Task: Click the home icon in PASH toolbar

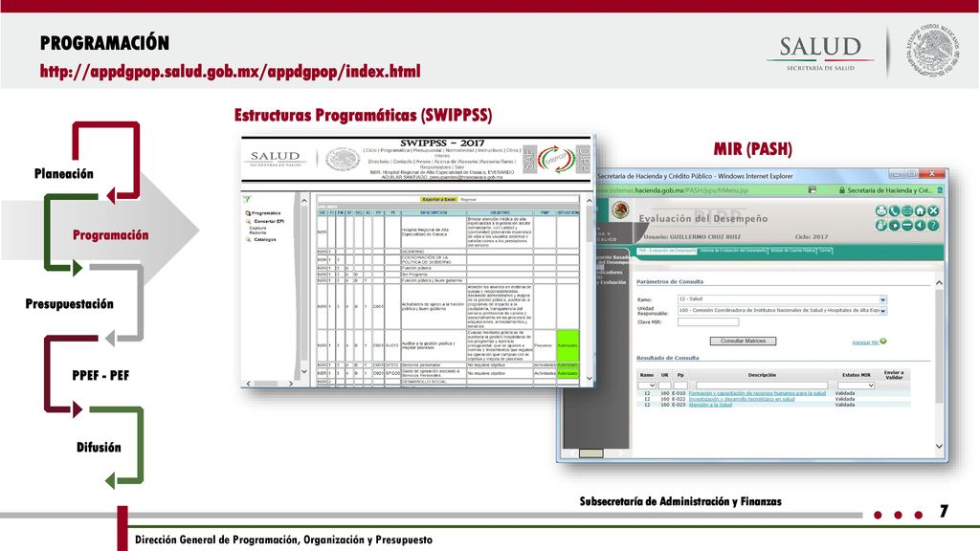Action: [x=920, y=211]
